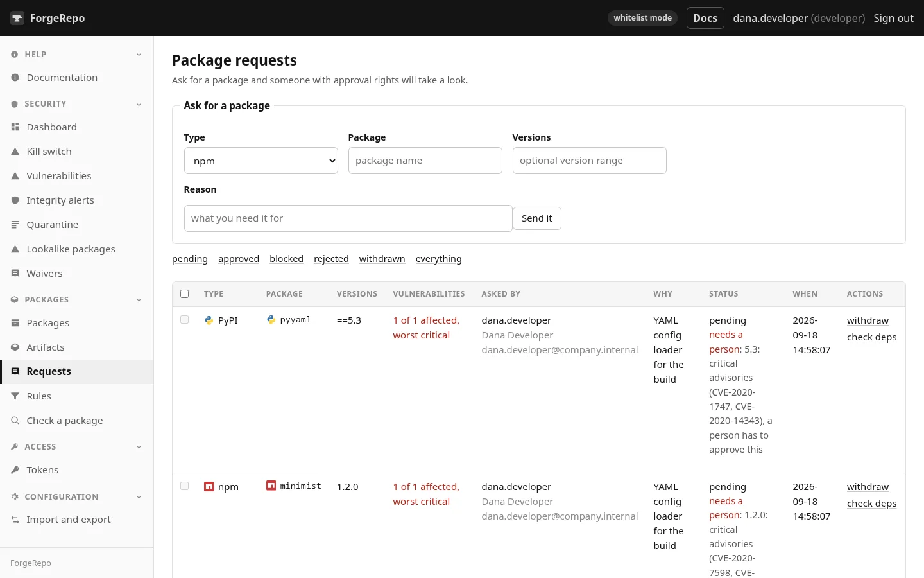Image resolution: width=924 pixels, height=578 pixels.
Task: Click the Check a package magnifier icon
Action: (x=15, y=421)
